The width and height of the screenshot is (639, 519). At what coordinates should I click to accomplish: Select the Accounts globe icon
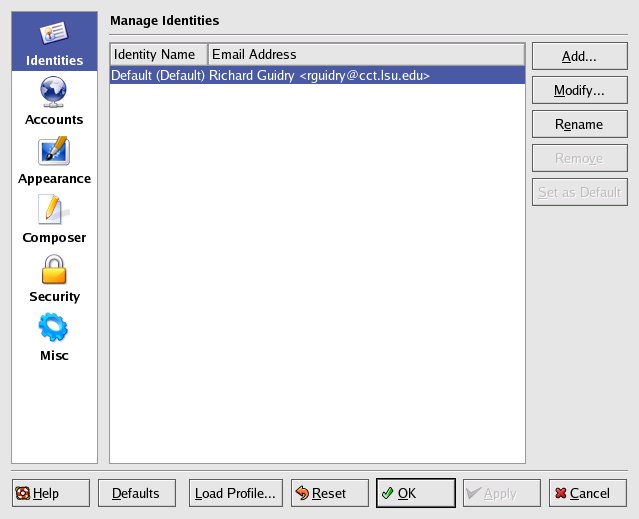pyautogui.click(x=54, y=92)
